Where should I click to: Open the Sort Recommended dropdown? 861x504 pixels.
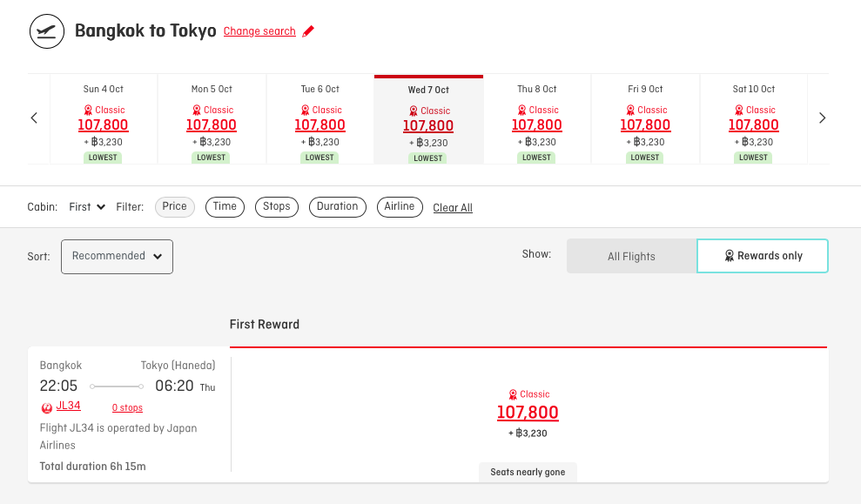coord(117,256)
